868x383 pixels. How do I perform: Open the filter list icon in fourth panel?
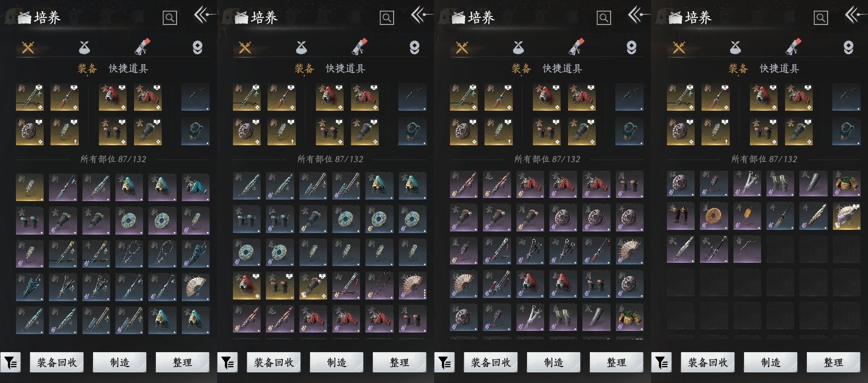pyautogui.click(x=662, y=363)
